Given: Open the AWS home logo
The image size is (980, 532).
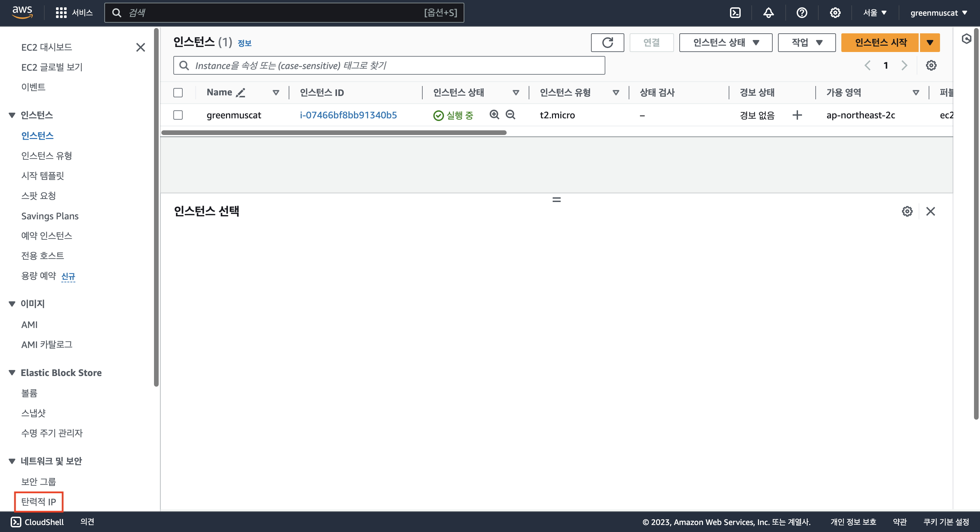Looking at the screenshot, I should coord(22,13).
